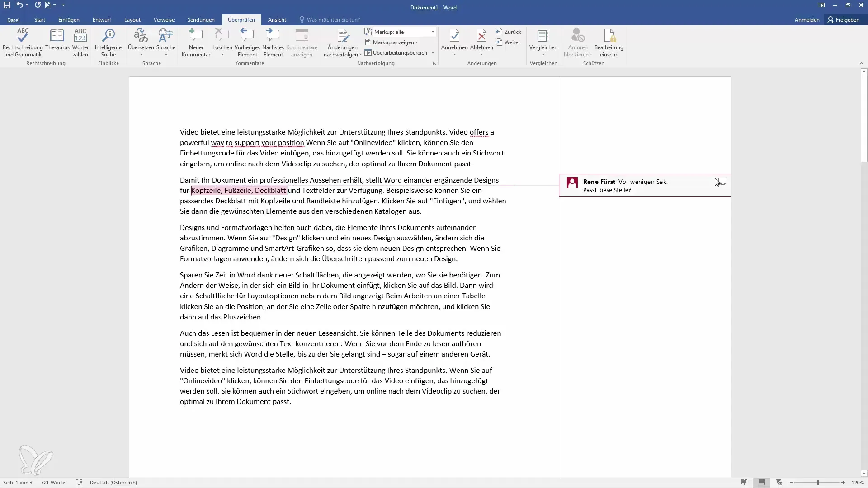Click zoom out minus button
The height and width of the screenshot is (488, 868).
pyautogui.click(x=791, y=483)
